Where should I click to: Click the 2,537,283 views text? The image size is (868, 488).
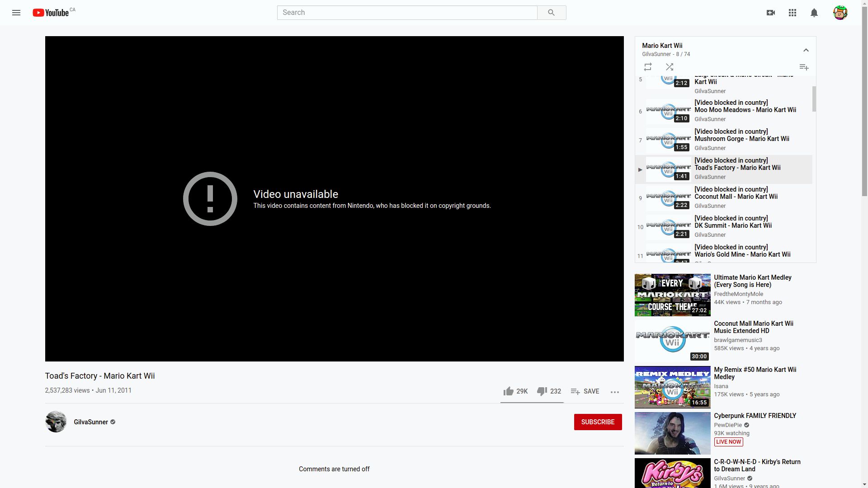point(67,390)
